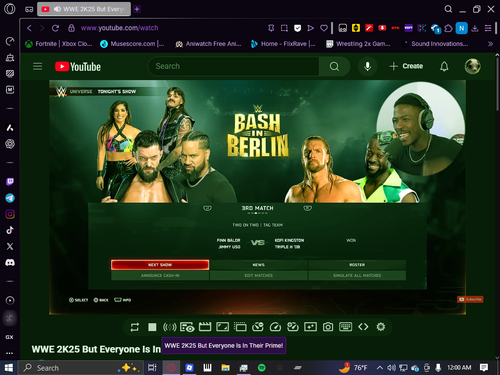The height and width of the screenshot is (375, 500).
Task: Take a video screenshot with camera icon
Action: [328, 327]
